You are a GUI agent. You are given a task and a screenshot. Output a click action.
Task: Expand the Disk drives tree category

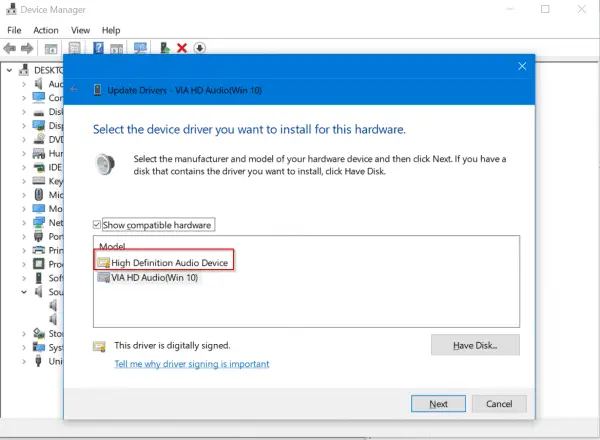tap(24, 112)
